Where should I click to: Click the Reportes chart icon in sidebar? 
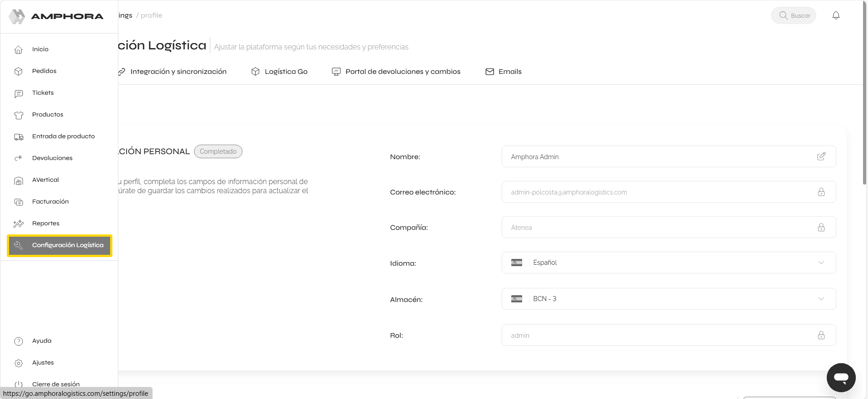coord(19,224)
